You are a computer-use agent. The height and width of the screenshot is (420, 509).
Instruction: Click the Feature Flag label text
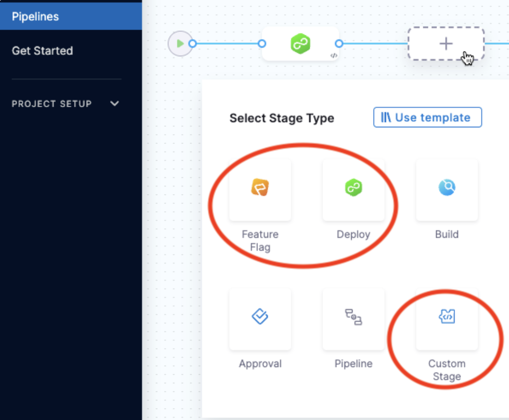click(x=260, y=241)
